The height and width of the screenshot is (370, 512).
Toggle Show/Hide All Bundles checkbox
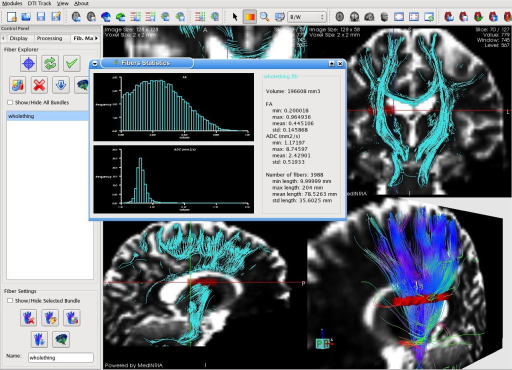tap(10, 102)
